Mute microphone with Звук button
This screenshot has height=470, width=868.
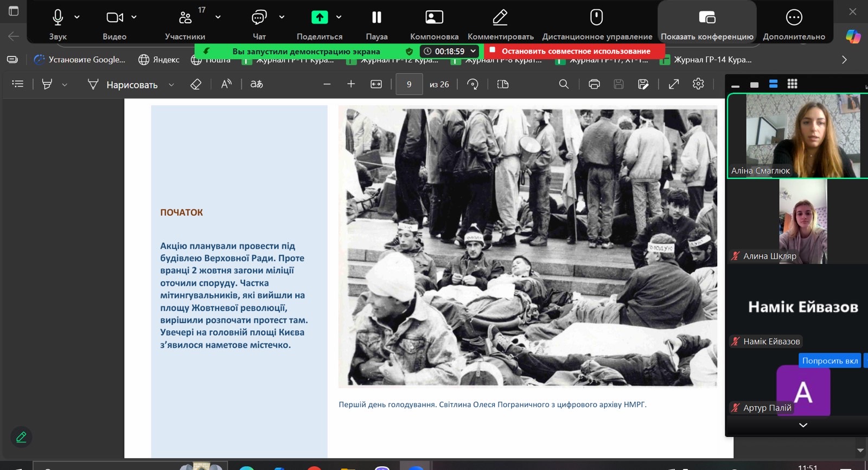click(x=58, y=23)
